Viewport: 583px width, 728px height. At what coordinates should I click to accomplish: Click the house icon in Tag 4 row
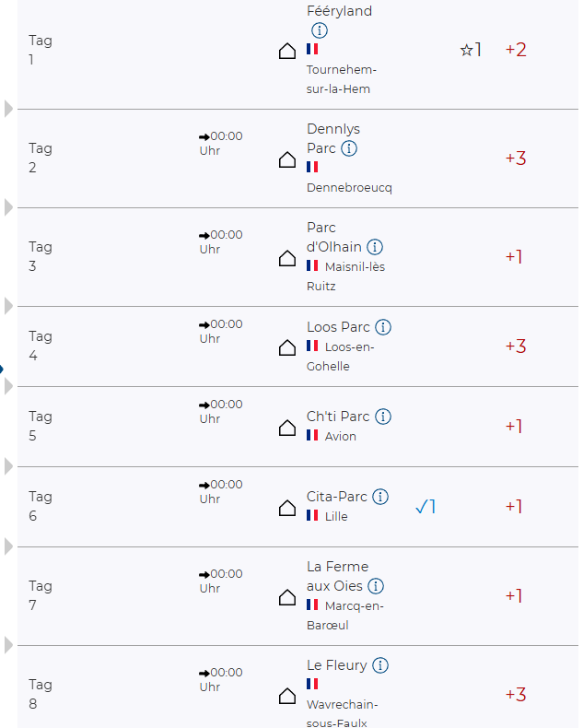tap(287, 347)
